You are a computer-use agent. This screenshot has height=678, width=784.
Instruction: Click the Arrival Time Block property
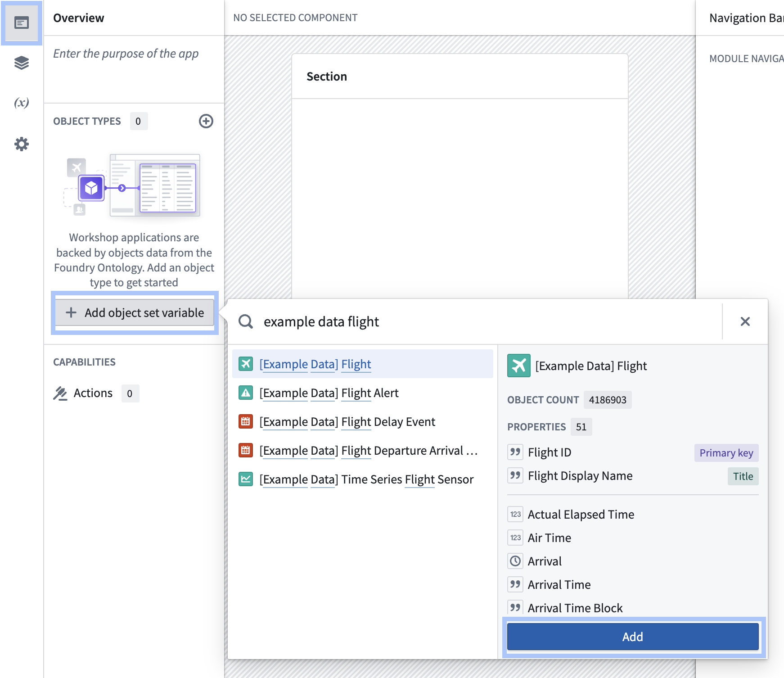pyautogui.click(x=575, y=608)
